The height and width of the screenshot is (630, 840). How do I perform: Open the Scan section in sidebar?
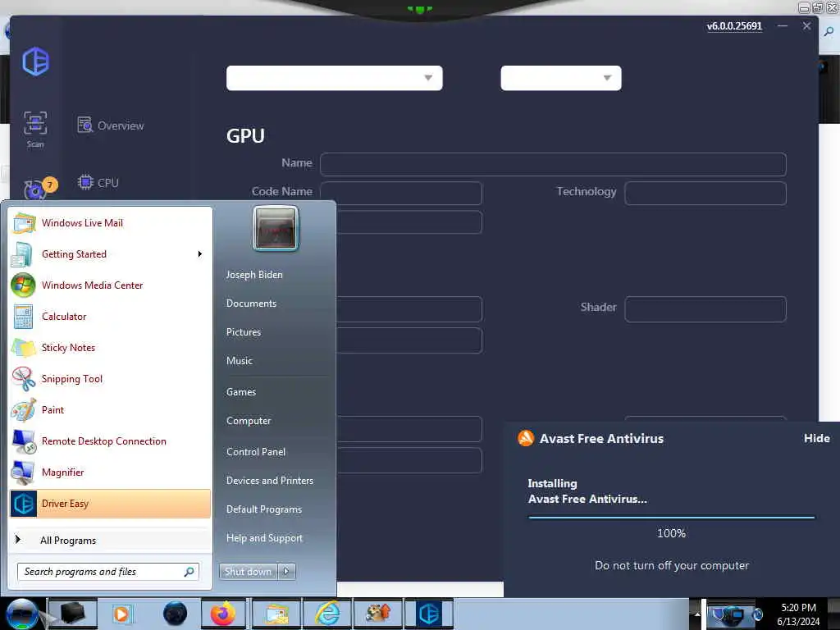pyautogui.click(x=35, y=129)
